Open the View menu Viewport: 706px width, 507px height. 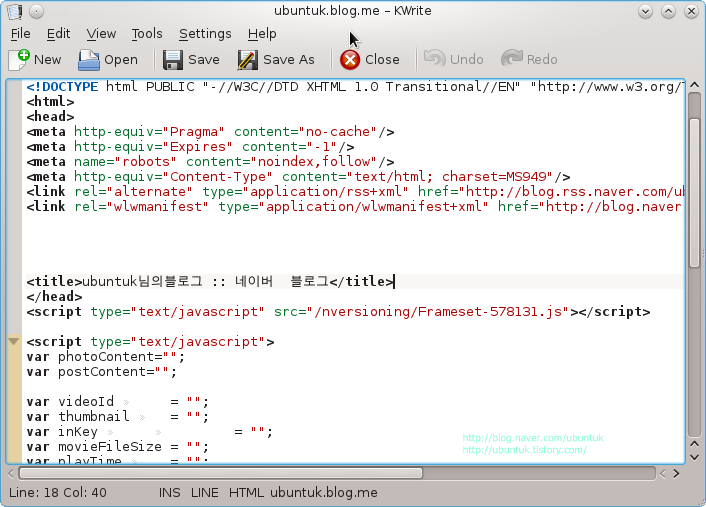(x=101, y=34)
